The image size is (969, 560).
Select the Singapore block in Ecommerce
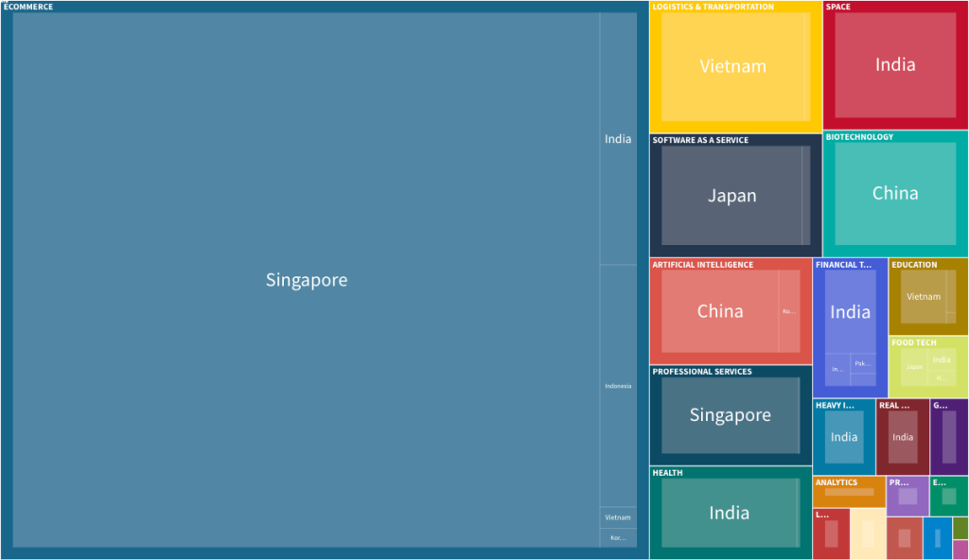[306, 280]
